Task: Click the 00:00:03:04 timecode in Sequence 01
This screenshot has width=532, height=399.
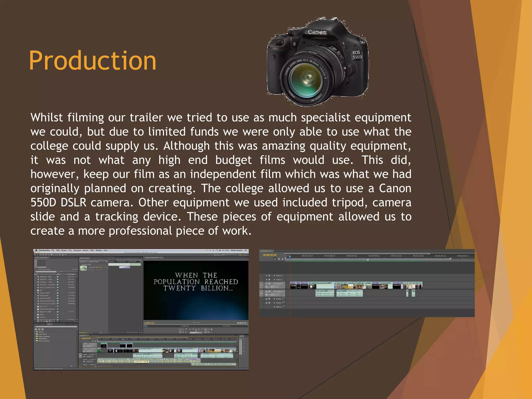Action: (x=270, y=255)
